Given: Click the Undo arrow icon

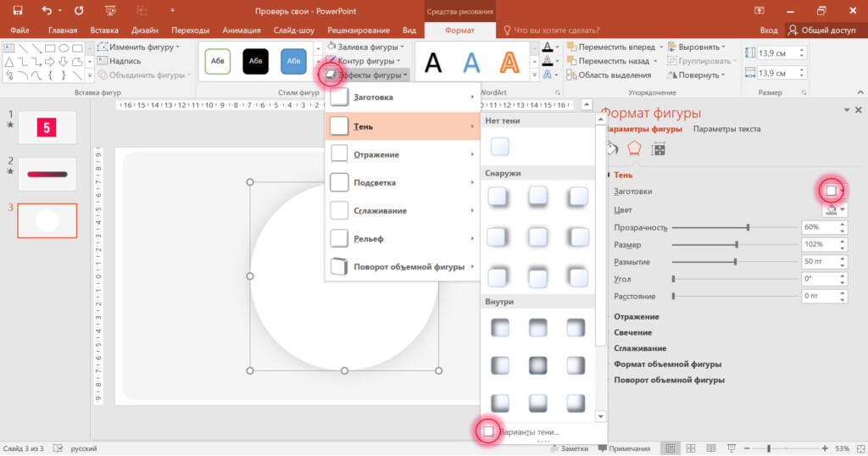Looking at the screenshot, I should click(47, 10).
